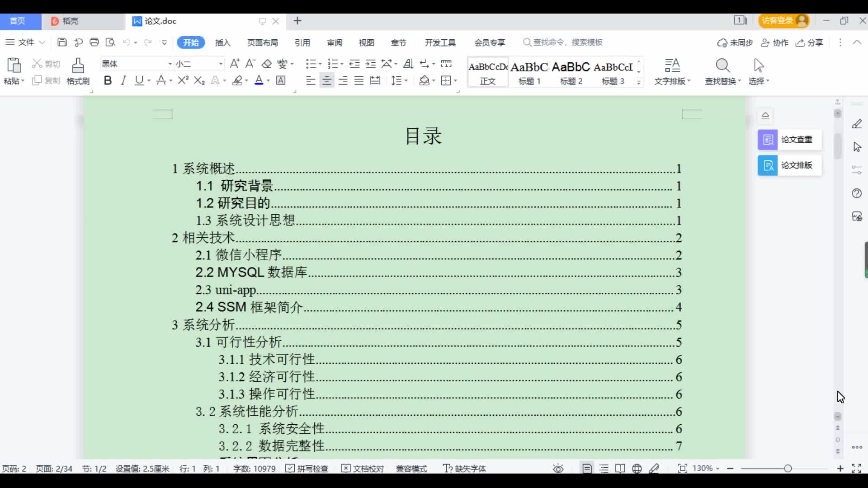
Task: Switch to the 页面布局 tab
Action: pos(262,42)
